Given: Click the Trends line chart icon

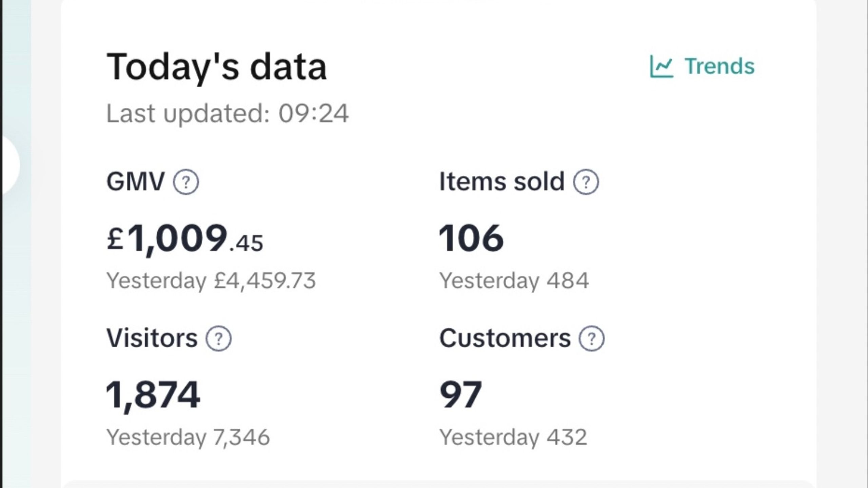Looking at the screenshot, I should [661, 66].
